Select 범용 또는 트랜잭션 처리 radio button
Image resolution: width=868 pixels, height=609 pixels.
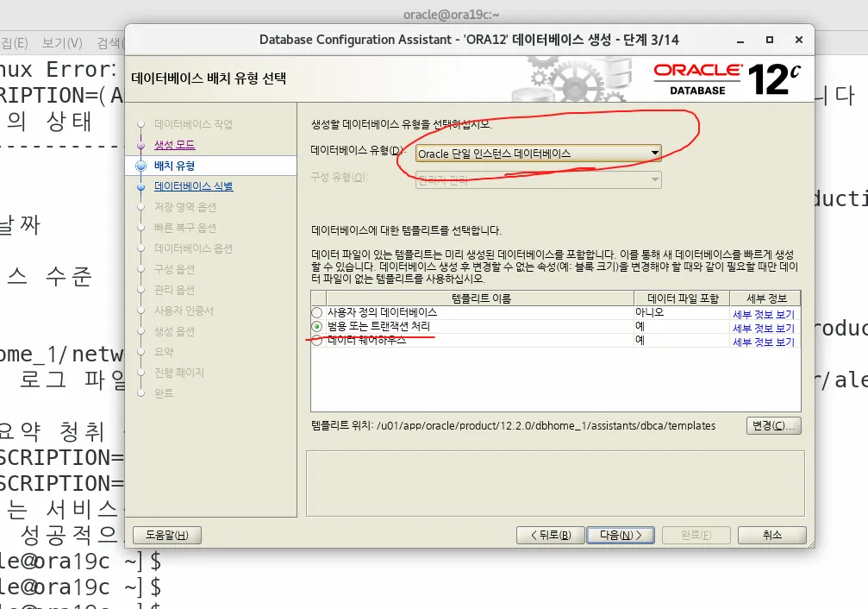(317, 326)
